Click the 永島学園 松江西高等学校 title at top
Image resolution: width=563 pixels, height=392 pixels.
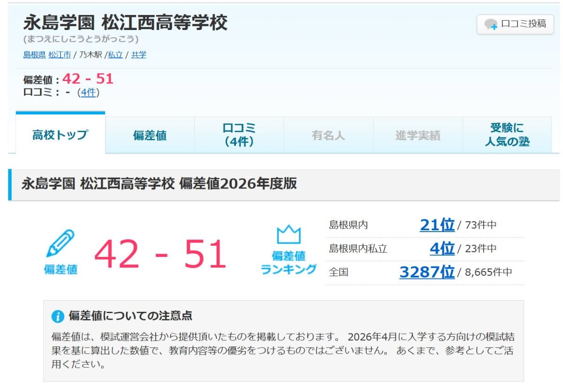click(x=125, y=23)
